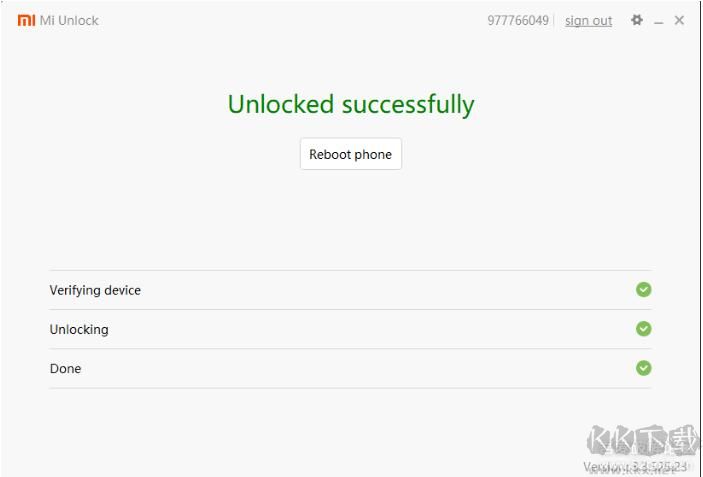Minimize the Mi Unlock window
Image resolution: width=703 pixels, height=477 pixels.
(x=659, y=21)
